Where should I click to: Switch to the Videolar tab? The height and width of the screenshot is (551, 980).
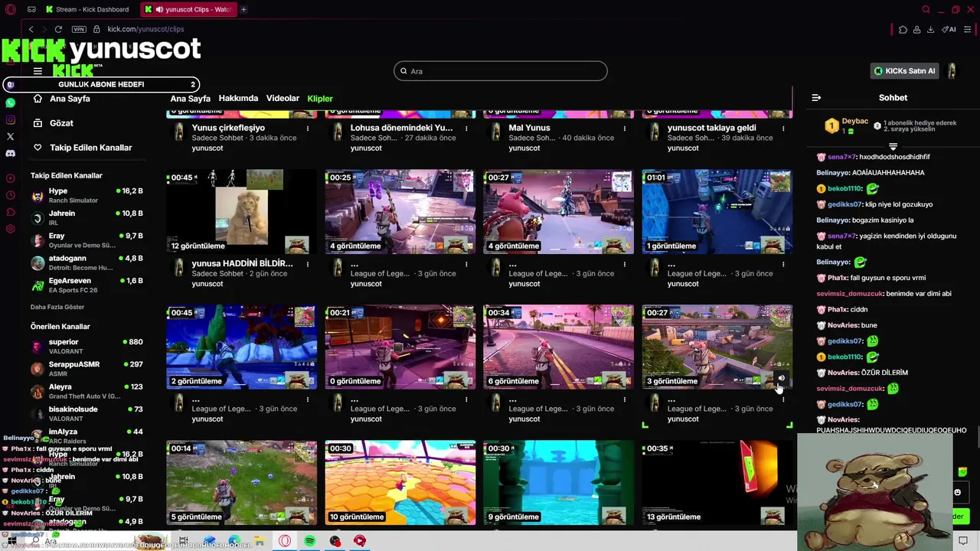pyautogui.click(x=283, y=99)
